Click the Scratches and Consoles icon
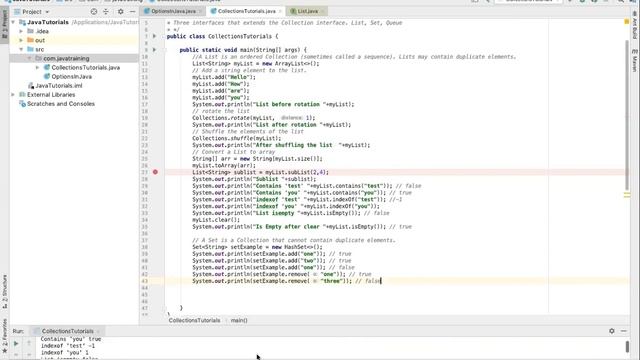 (22, 104)
